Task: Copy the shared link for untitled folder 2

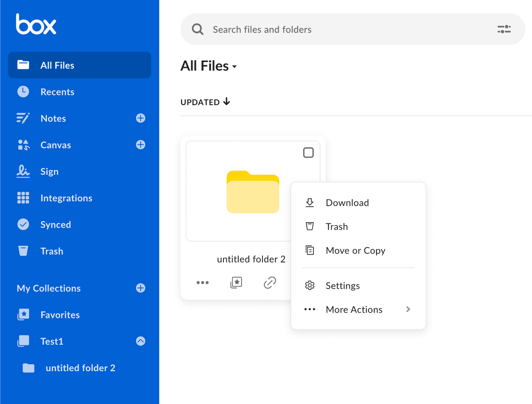Action: 270,282
